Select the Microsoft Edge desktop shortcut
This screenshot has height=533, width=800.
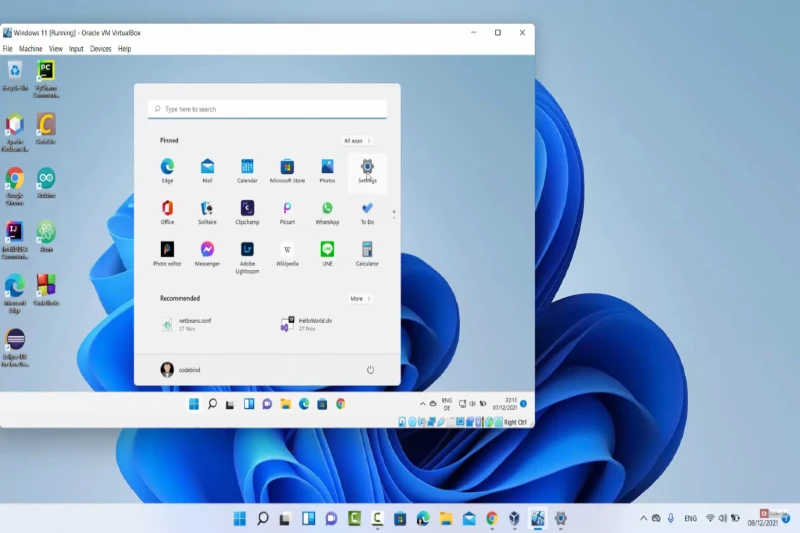pos(15,294)
